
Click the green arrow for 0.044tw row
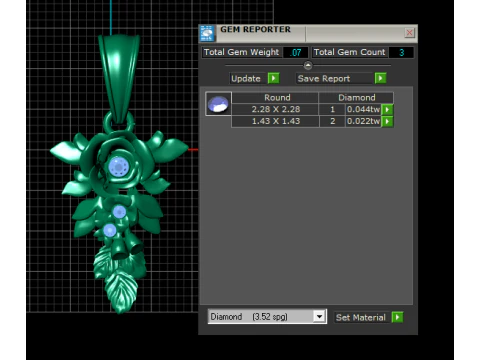tap(387, 109)
